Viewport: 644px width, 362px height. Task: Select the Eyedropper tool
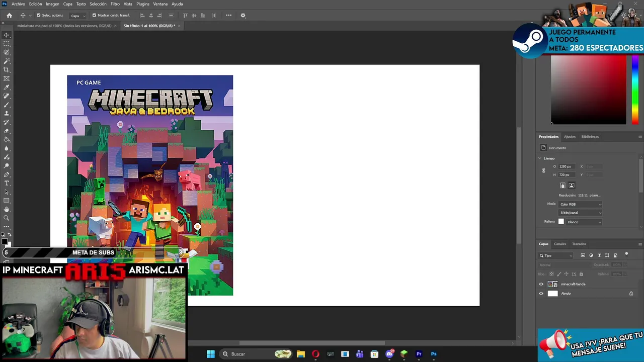tap(7, 87)
